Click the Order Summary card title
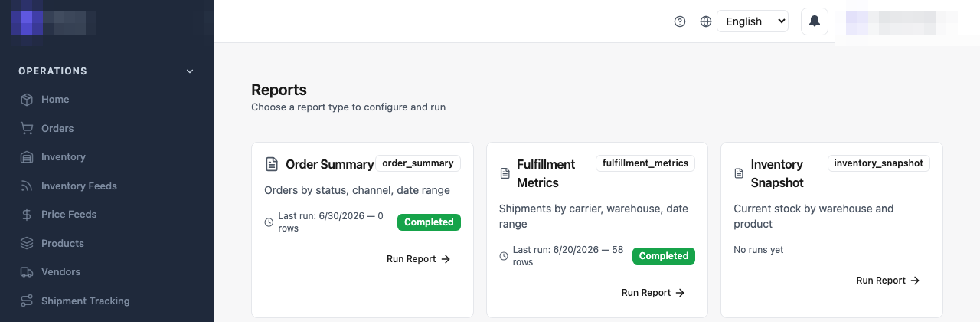Image resolution: width=980 pixels, height=322 pixels. pos(329,164)
